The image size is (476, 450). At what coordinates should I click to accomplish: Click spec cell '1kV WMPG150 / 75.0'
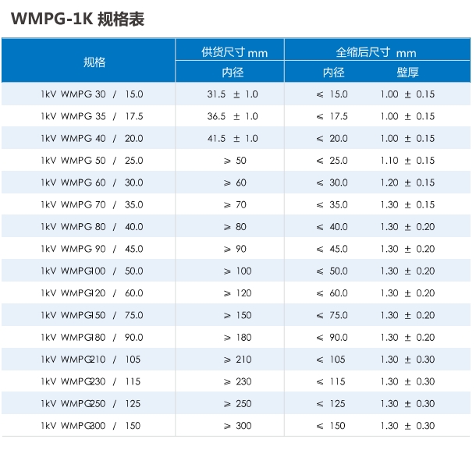coord(92,315)
